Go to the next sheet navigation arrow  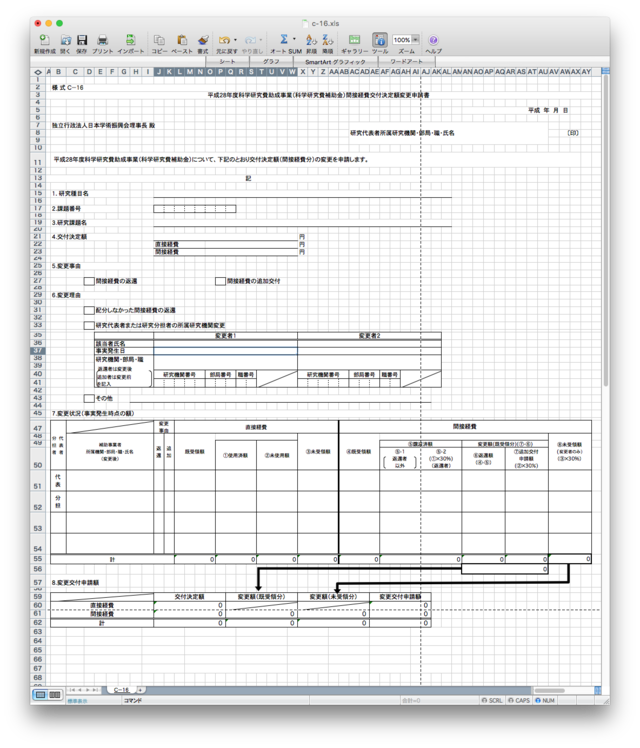87,690
